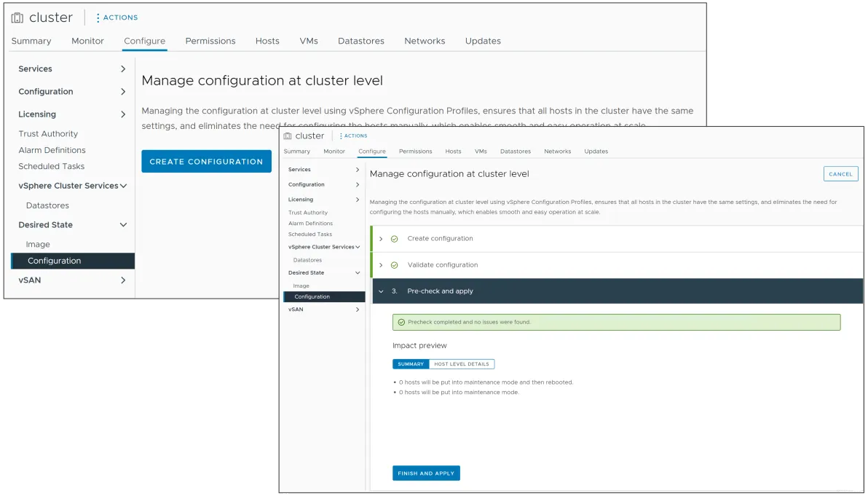Switch to the Summary tab in the front window
Image resolution: width=868 pixels, height=496 pixels.
(x=296, y=151)
